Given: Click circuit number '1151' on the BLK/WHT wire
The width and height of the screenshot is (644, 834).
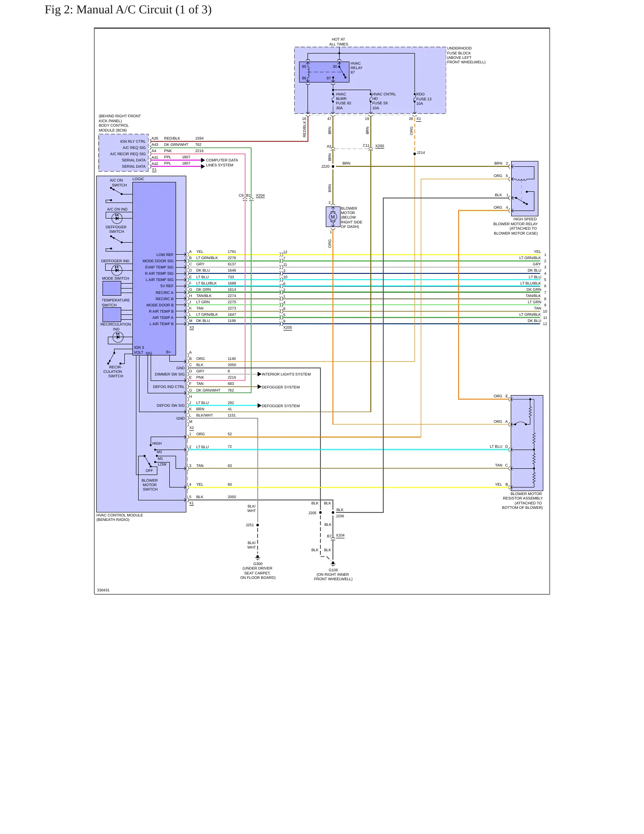Looking at the screenshot, I should [232, 415].
